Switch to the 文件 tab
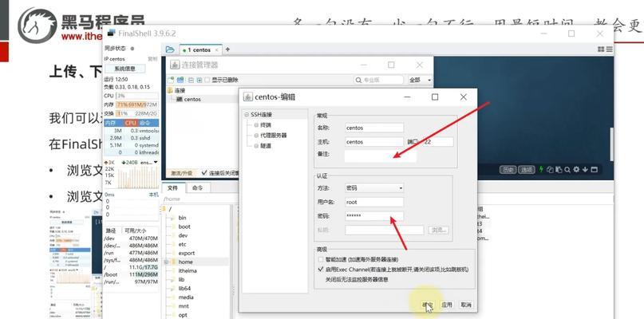The width and height of the screenshot is (644, 319). 173,187
